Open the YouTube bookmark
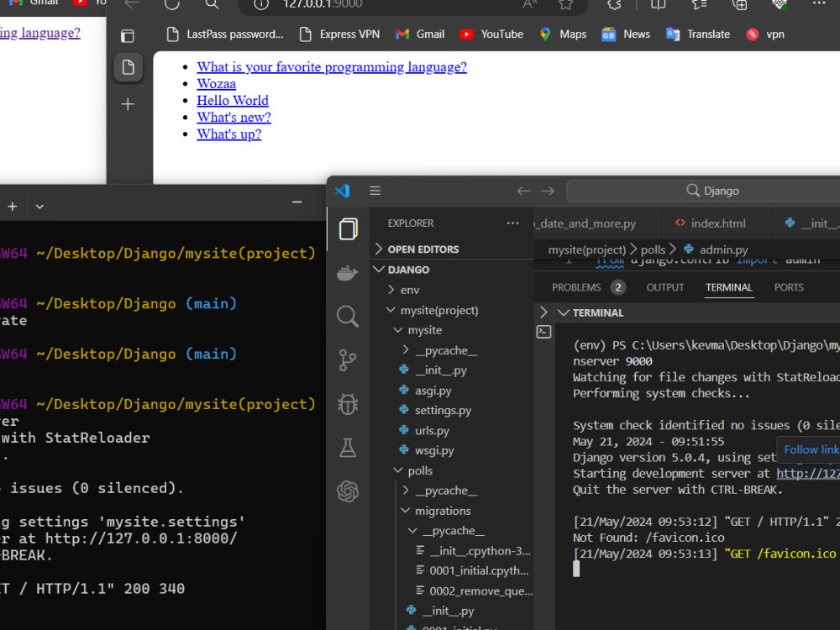This screenshot has height=630, width=840. point(491,34)
